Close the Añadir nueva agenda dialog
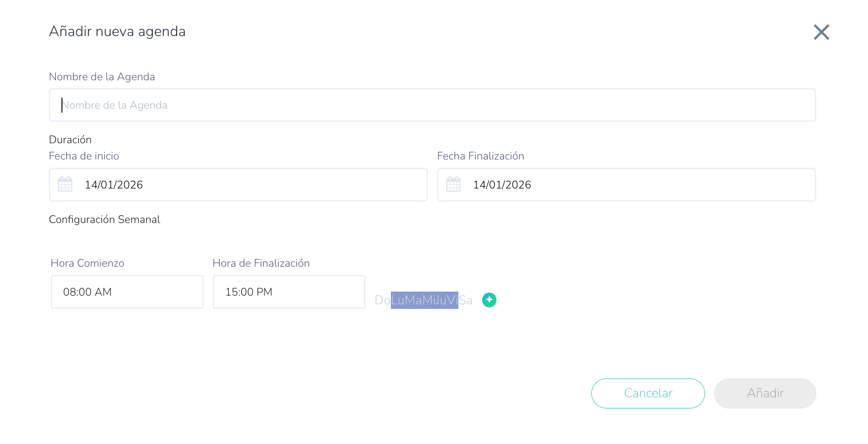Image resolution: width=868 pixels, height=444 pixels. coord(821,32)
